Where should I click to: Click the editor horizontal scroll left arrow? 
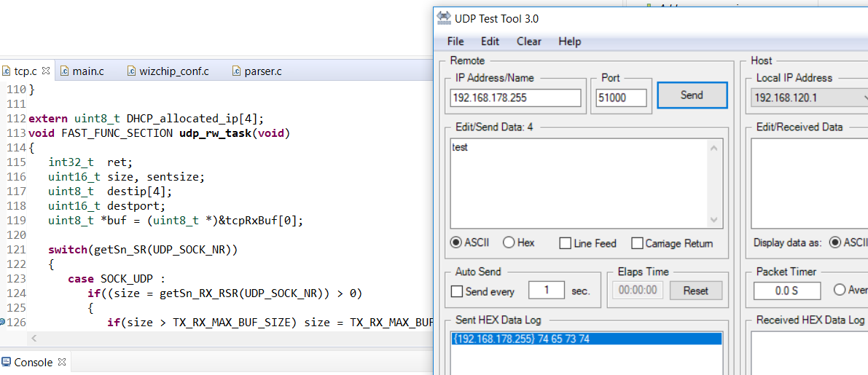(34, 338)
